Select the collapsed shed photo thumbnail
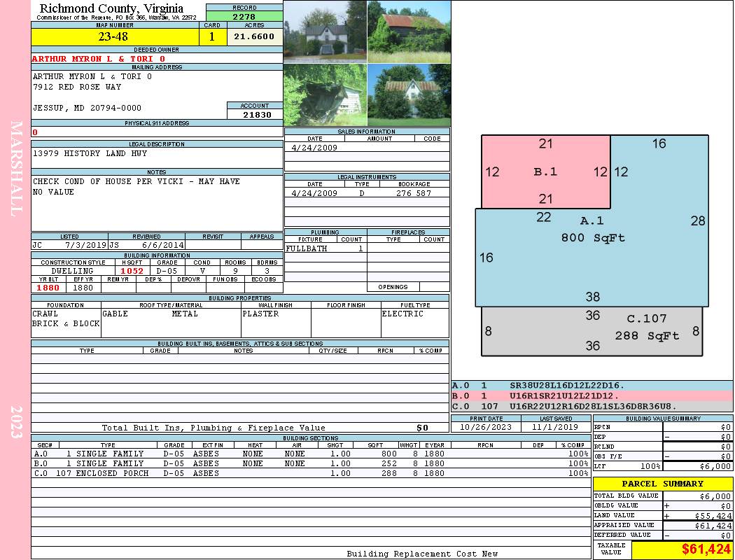Screen dimensions: 735x560 point(325,94)
